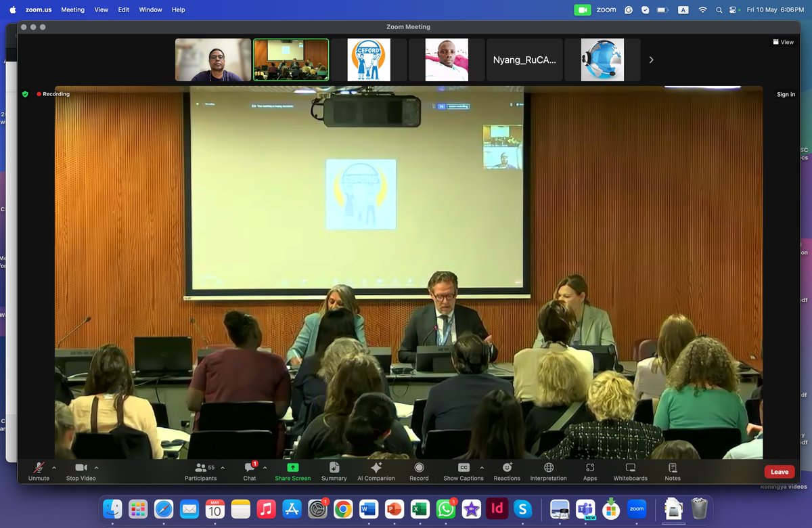
Task: Expand the arrow next to Participants
Action: pyautogui.click(x=223, y=468)
